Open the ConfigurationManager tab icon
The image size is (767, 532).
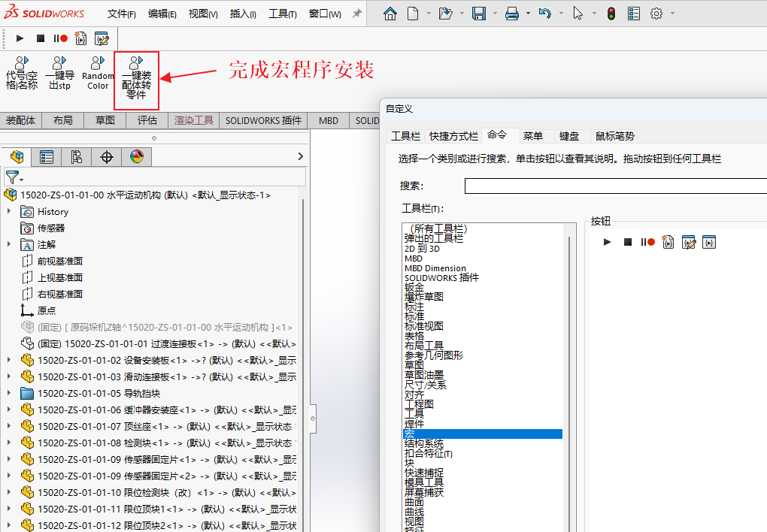[76, 156]
